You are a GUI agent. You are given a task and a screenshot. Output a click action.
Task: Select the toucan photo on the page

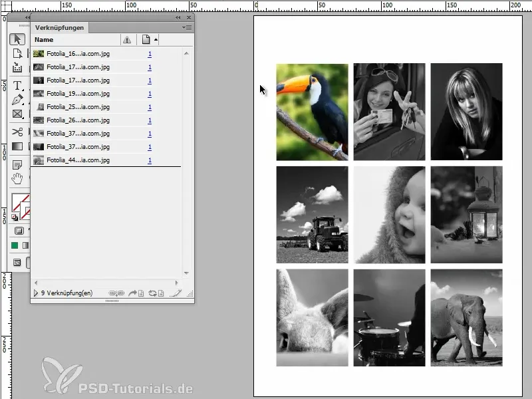(312, 112)
